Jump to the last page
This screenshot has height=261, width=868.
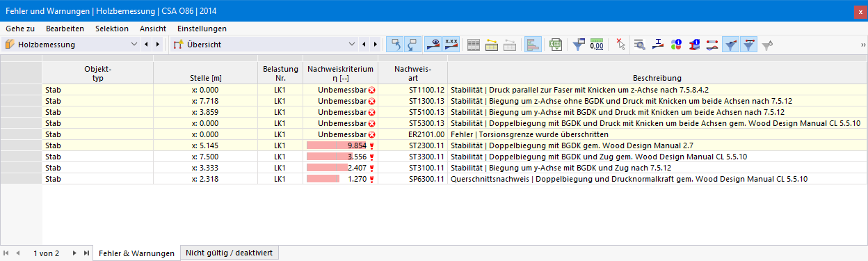coord(86,253)
